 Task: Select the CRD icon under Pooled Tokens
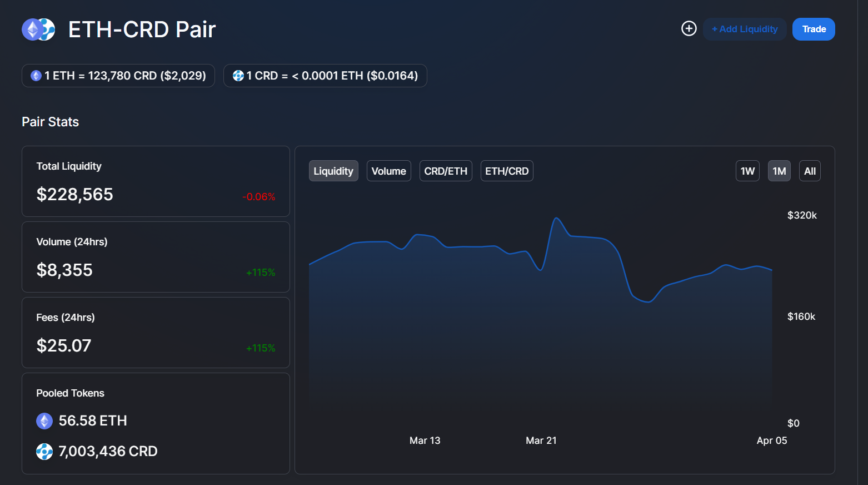pos(44,451)
